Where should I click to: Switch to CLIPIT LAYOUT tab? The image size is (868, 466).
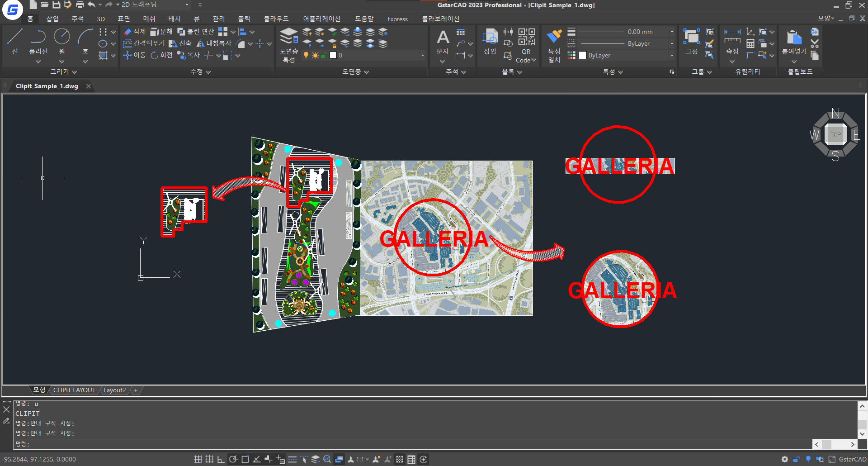click(x=74, y=390)
